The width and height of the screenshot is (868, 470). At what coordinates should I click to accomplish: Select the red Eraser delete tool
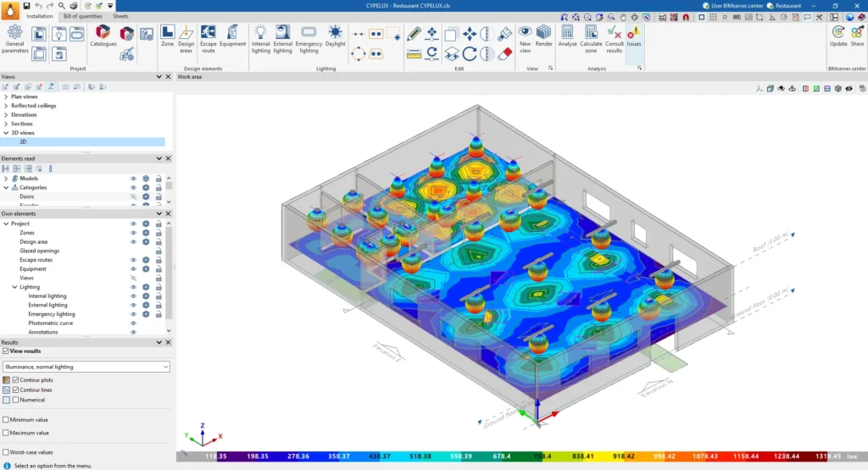(x=504, y=53)
